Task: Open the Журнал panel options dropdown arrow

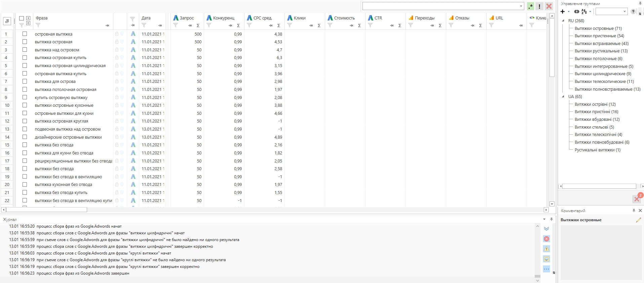Action: pos(544,219)
